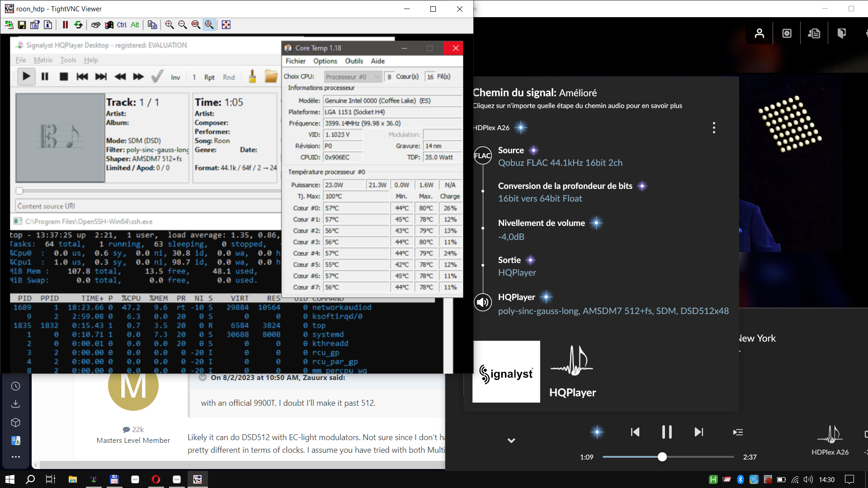Fast forward in HQPlayer transport bar
Screen dimensions: 868x488
tap(138, 77)
